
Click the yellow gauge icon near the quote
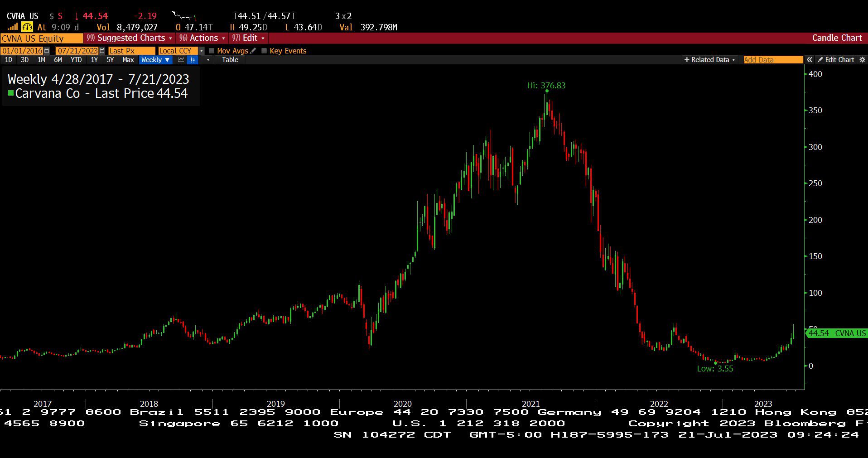click(27, 27)
